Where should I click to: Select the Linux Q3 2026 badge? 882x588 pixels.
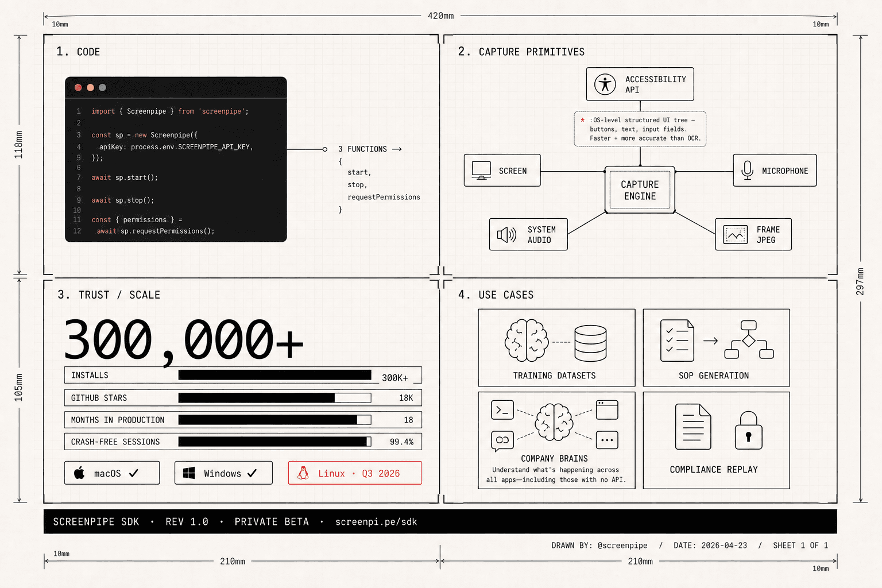[x=355, y=473]
